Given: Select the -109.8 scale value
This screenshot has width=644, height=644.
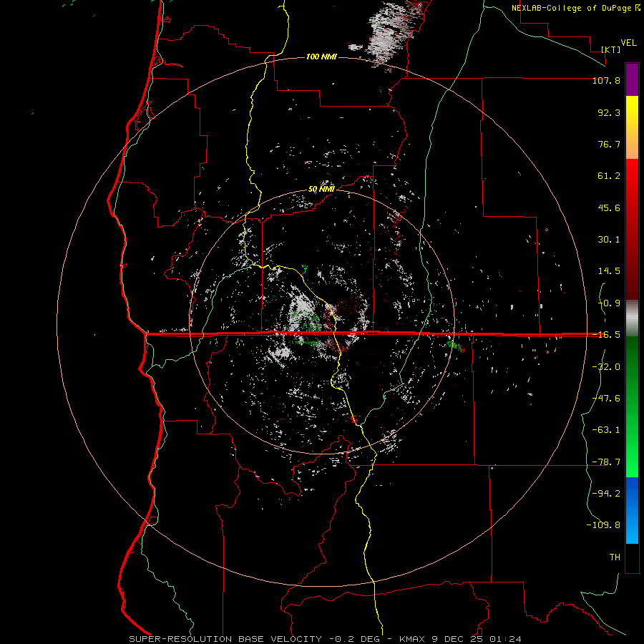Looking at the screenshot, I should pyautogui.click(x=603, y=525).
